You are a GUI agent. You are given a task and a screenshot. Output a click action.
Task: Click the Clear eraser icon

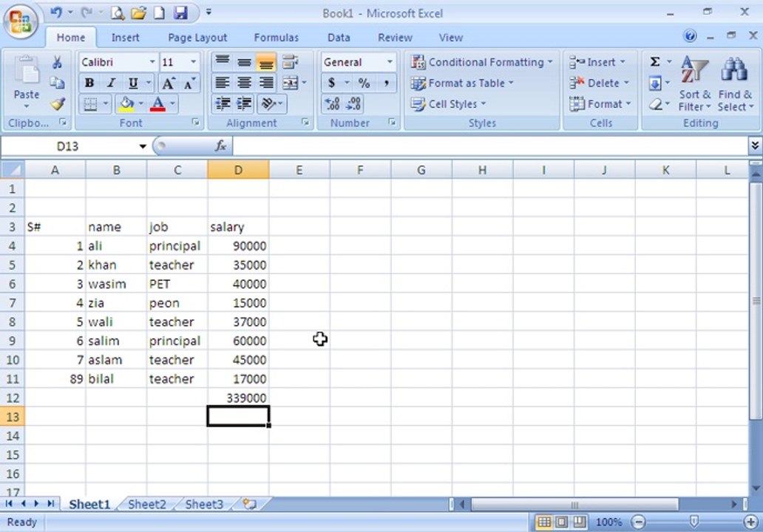click(x=656, y=104)
